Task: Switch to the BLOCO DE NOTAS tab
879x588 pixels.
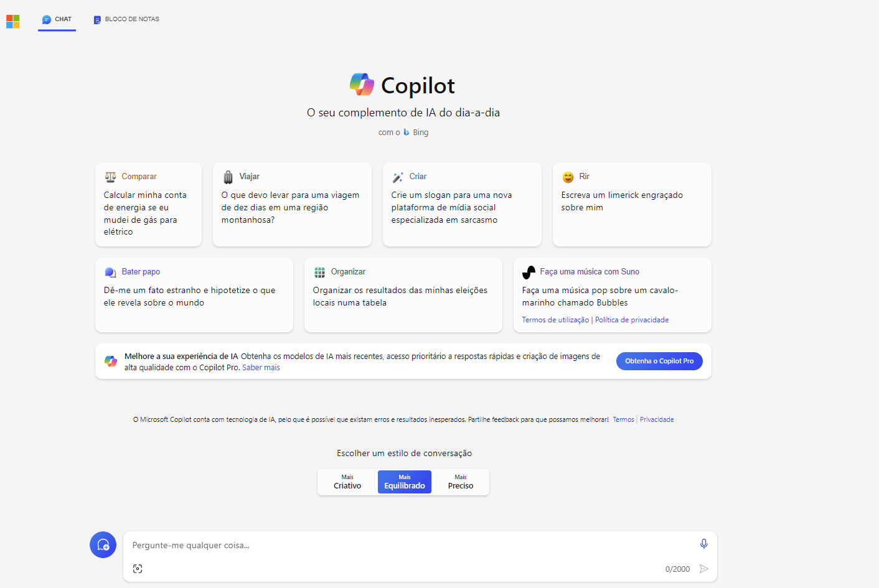Action: tap(126, 19)
